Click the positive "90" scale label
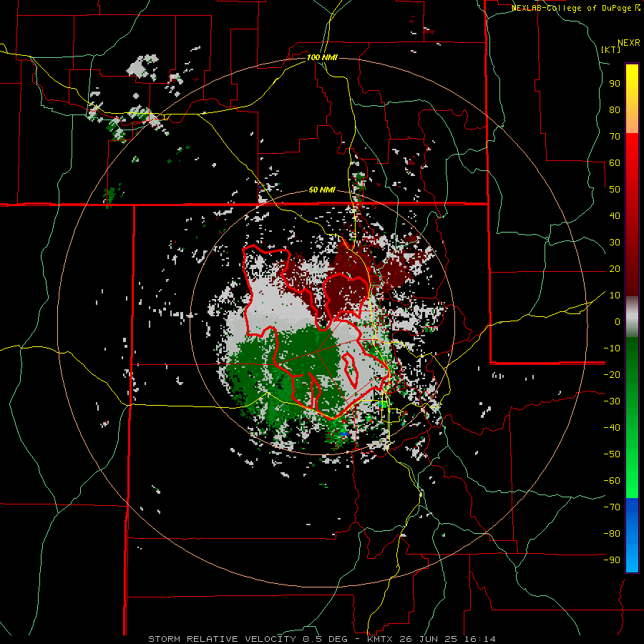The width and height of the screenshot is (644, 644). tap(615, 84)
